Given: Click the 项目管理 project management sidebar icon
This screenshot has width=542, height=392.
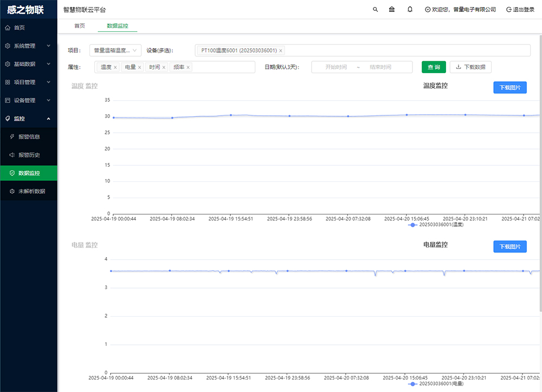Looking at the screenshot, I should (22, 82).
